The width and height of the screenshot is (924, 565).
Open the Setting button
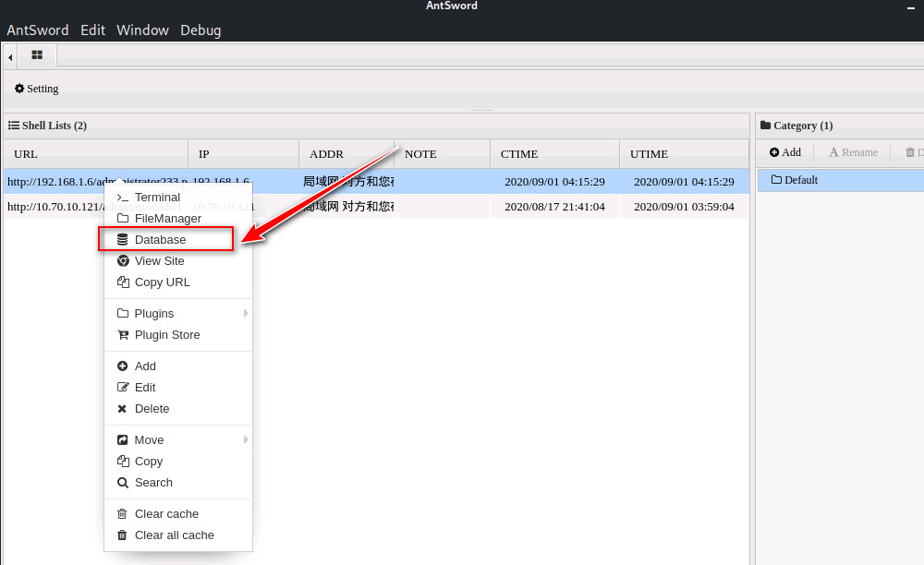click(37, 89)
